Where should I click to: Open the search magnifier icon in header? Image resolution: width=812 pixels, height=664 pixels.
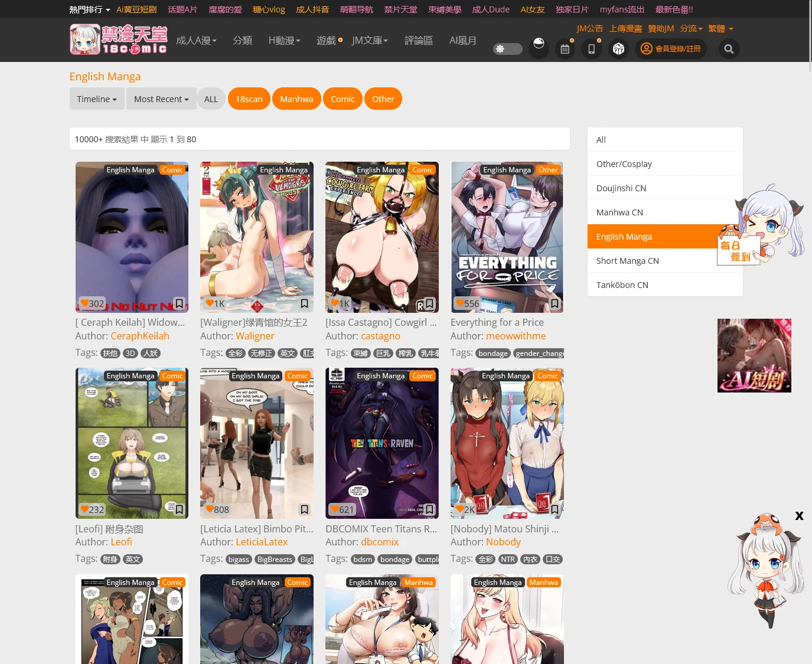pos(729,49)
